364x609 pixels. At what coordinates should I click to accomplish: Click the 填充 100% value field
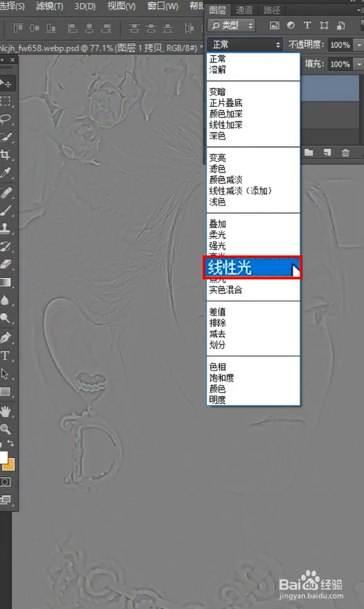tap(340, 64)
